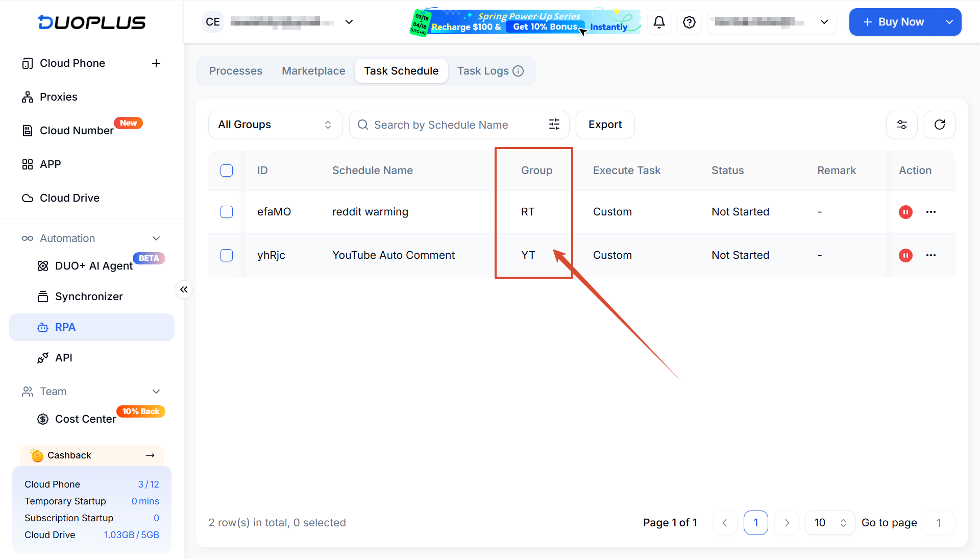Image resolution: width=980 pixels, height=559 pixels.
Task: Click the YouTube Auto Comment schedule name
Action: click(394, 255)
